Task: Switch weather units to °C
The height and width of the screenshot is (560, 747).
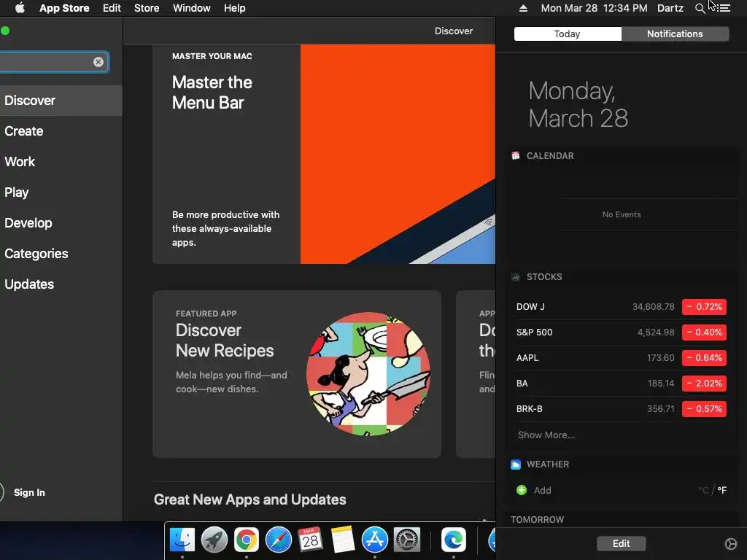Action: click(704, 490)
